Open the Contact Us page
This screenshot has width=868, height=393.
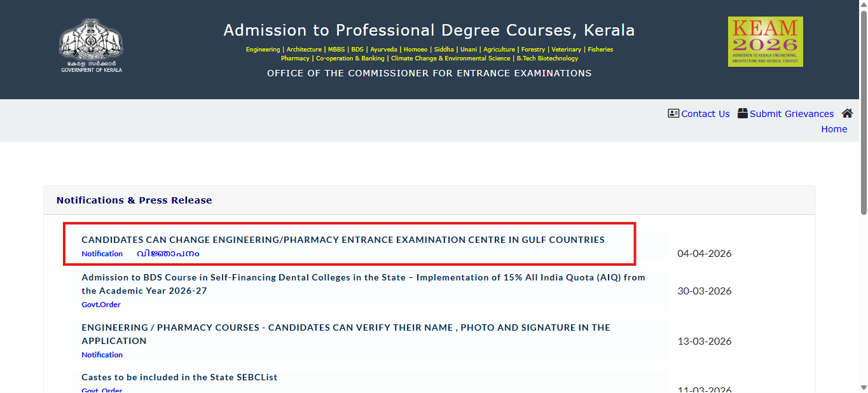tap(705, 114)
